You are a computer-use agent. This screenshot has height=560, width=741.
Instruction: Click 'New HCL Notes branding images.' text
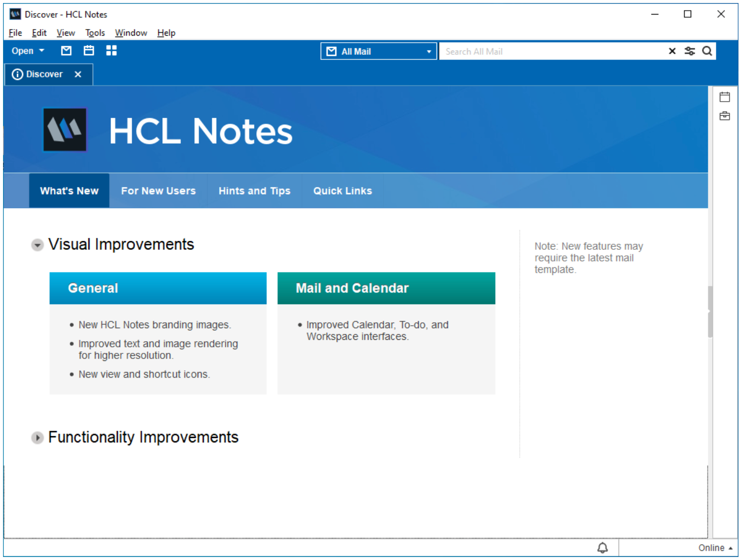click(155, 325)
